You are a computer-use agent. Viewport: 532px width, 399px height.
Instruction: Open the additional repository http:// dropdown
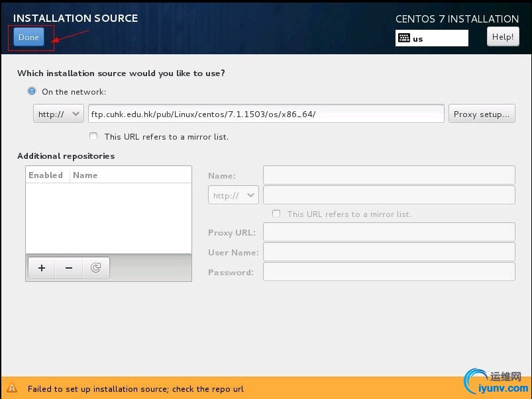(x=233, y=195)
